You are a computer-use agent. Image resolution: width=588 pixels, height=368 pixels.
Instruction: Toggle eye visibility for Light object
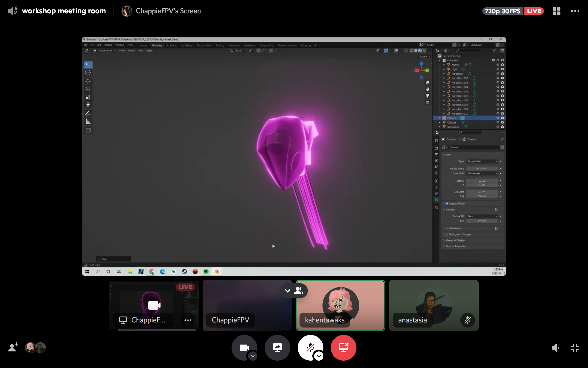click(498, 69)
